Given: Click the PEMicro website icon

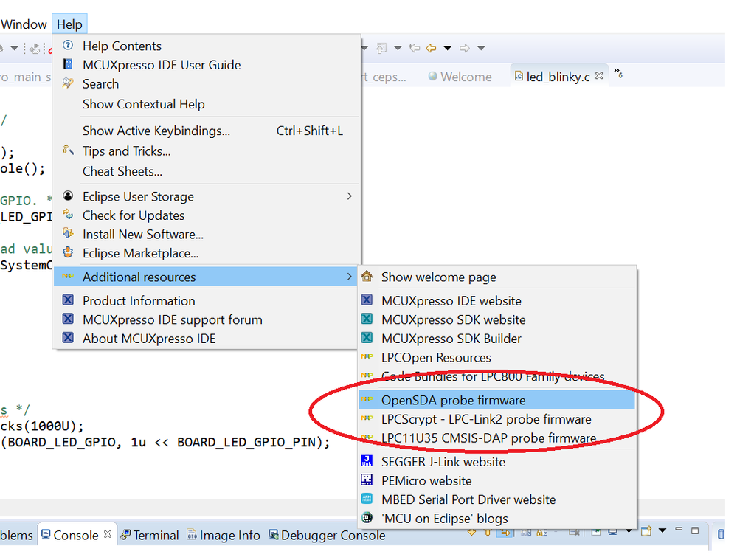Looking at the screenshot, I should [x=367, y=480].
